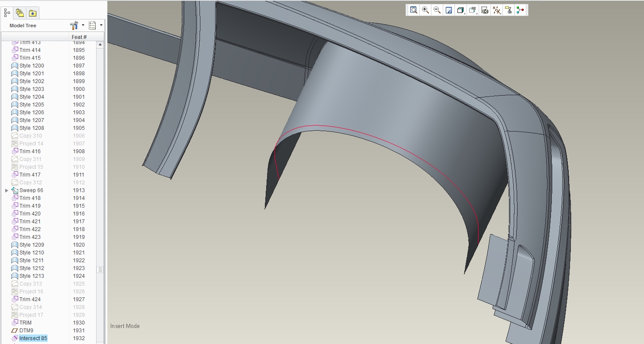Click the Zoom In magnifier icon
644x344 pixels.
(x=425, y=10)
